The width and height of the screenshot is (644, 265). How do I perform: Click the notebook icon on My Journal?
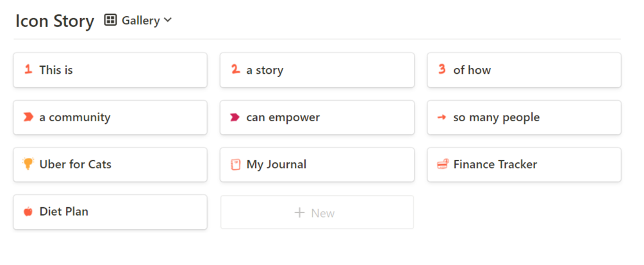tap(235, 165)
